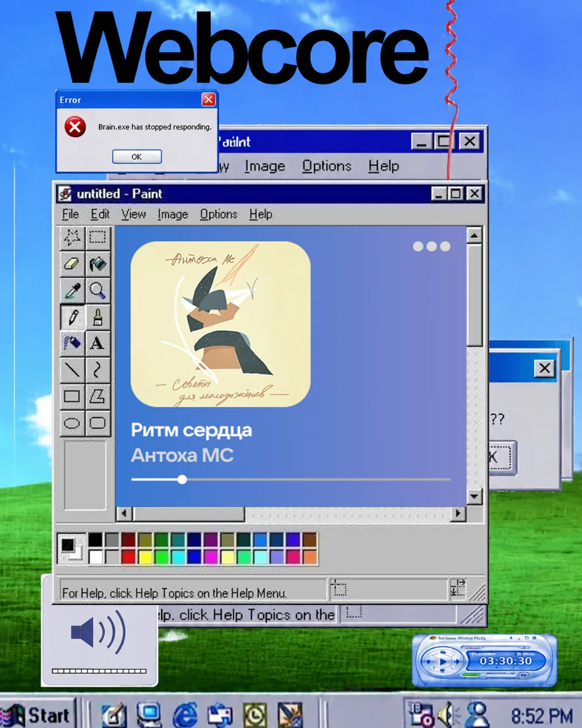Open the three-dots menu on song card

point(431,246)
